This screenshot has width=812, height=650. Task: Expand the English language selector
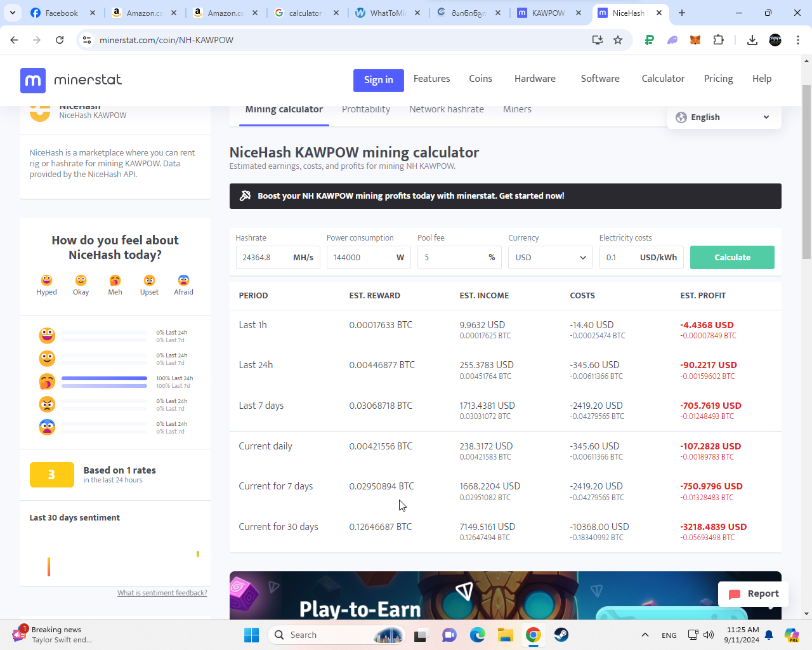(724, 117)
